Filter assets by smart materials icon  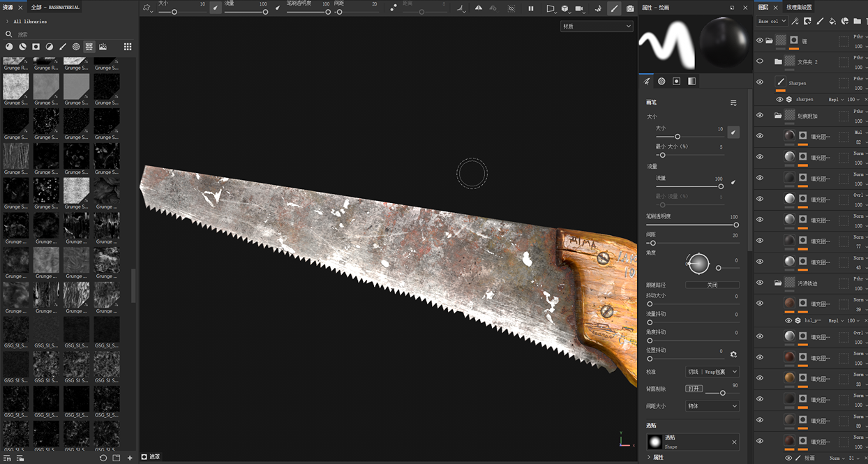coord(22,47)
